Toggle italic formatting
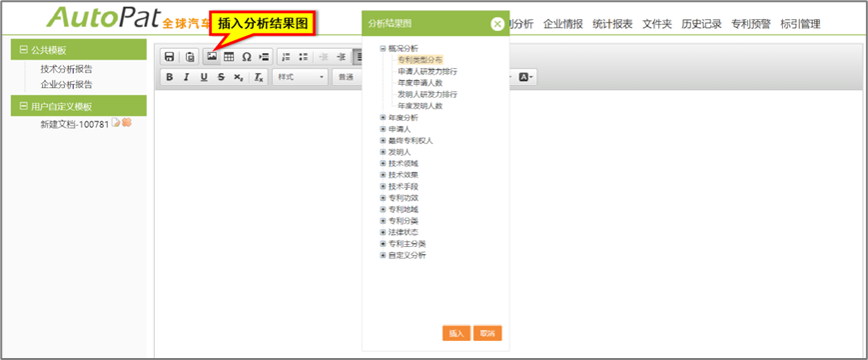This screenshot has height=360, width=868. (187, 77)
